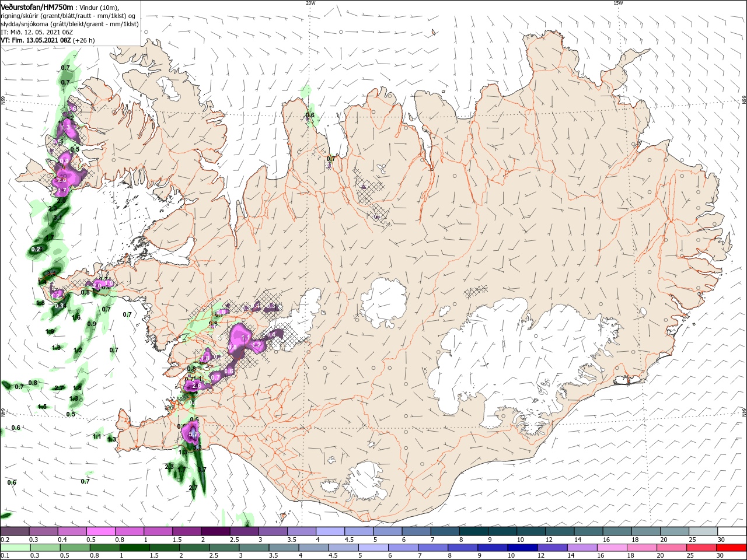747x560 pixels.
Task: Pick the bright magenta 0.5 swatch on upper scale
Action: (x=100, y=531)
